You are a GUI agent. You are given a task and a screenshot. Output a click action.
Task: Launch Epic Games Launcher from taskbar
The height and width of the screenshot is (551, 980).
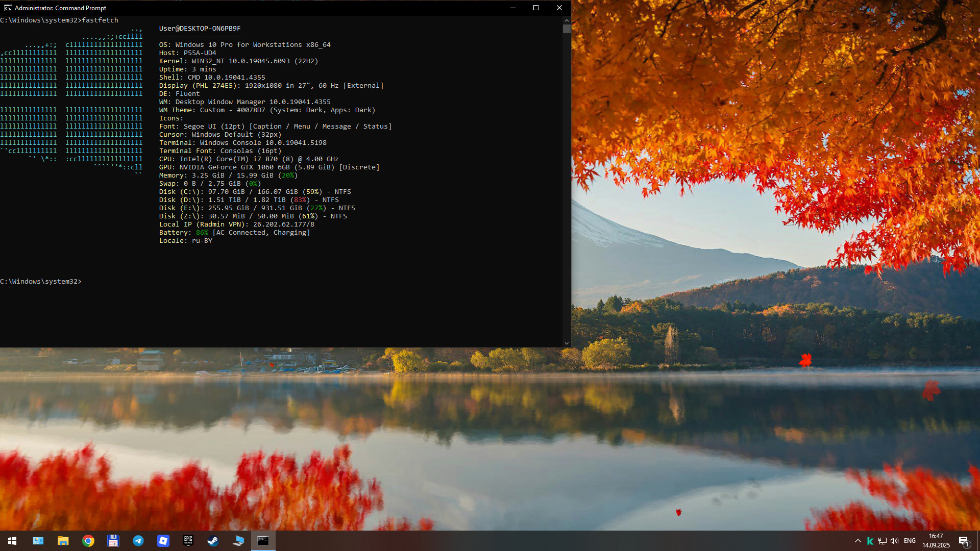(x=188, y=541)
